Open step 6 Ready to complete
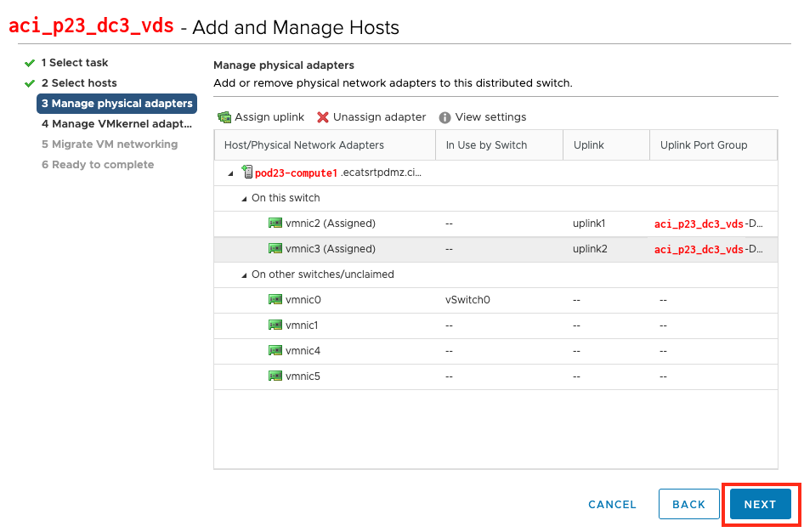The width and height of the screenshot is (804, 532). (98, 165)
